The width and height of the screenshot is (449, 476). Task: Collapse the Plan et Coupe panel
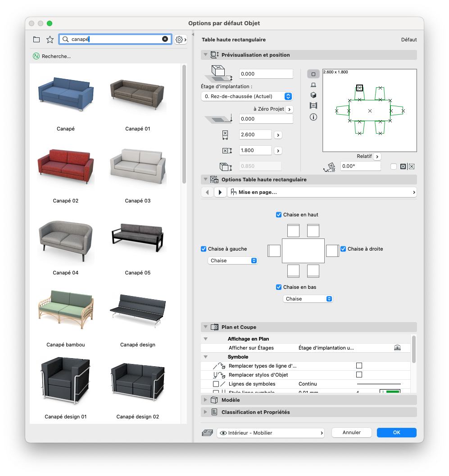tap(206, 327)
